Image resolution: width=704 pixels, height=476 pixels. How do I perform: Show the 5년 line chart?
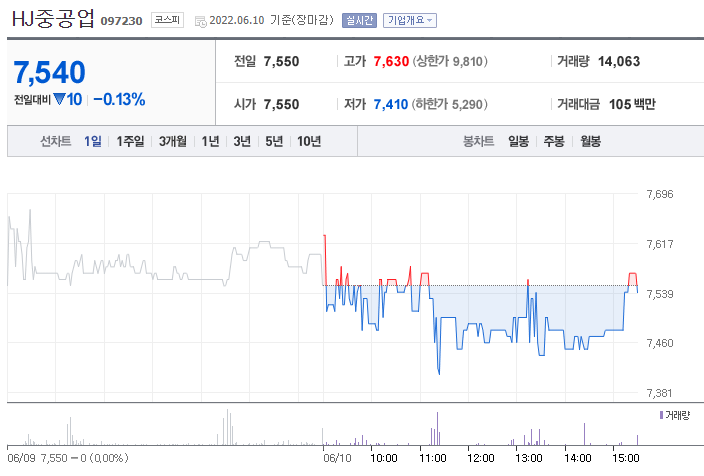[274, 141]
